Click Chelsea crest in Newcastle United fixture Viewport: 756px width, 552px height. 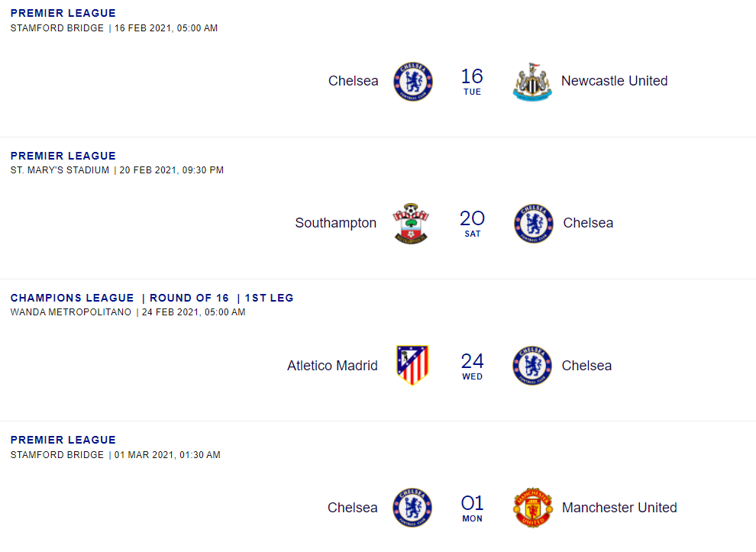pyautogui.click(x=412, y=82)
